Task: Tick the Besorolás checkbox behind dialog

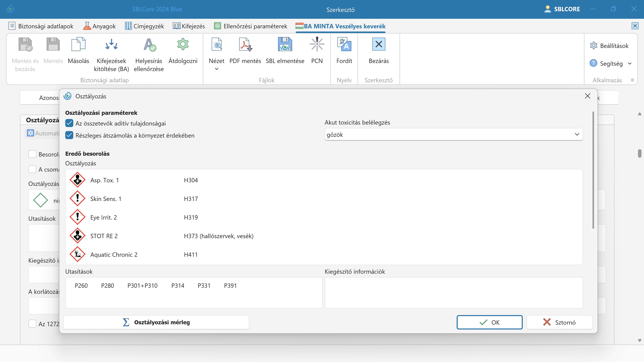Action: point(33,154)
